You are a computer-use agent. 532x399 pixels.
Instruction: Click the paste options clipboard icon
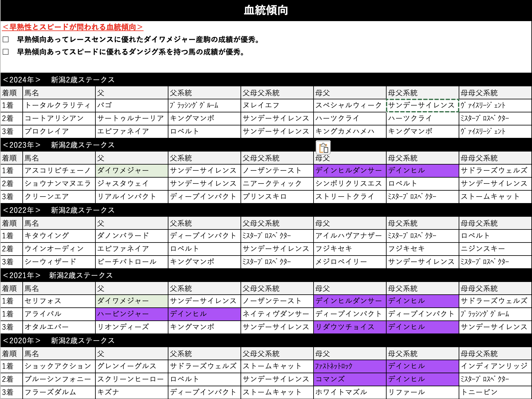(x=323, y=148)
